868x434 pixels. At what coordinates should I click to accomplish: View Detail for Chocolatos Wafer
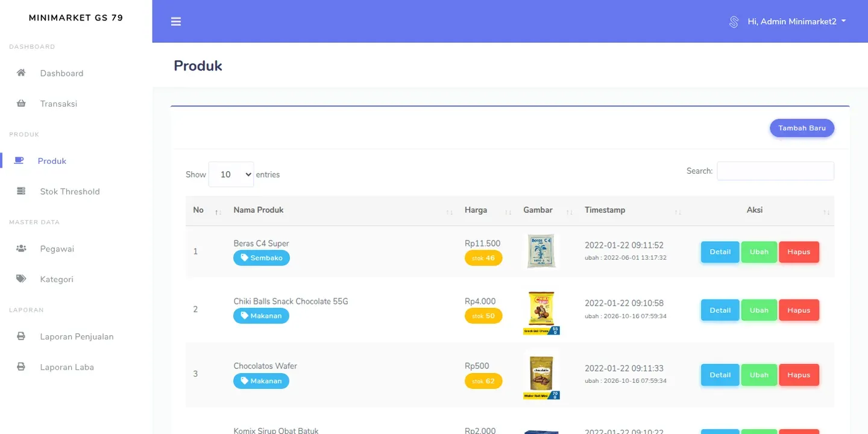point(720,375)
